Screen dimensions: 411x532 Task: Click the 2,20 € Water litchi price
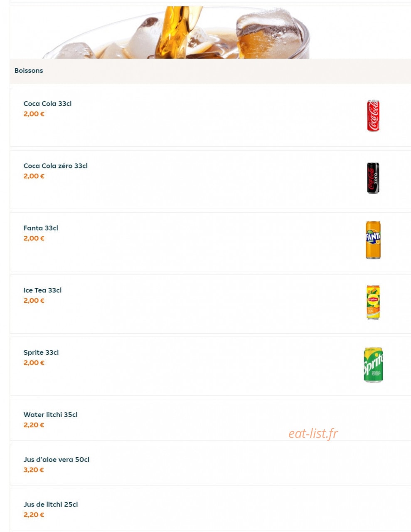pyautogui.click(x=34, y=425)
